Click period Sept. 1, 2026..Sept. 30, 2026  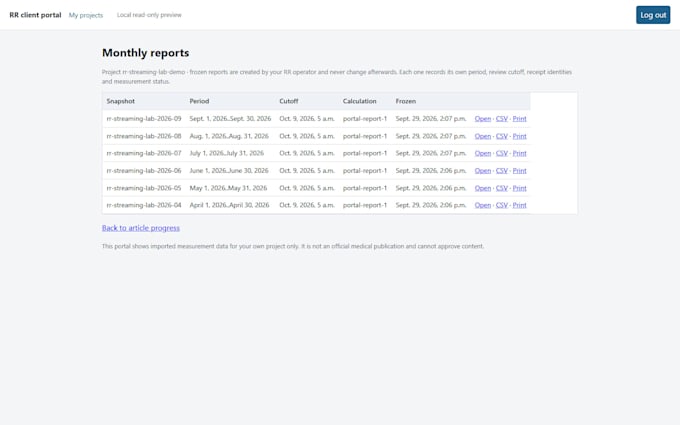230,118
